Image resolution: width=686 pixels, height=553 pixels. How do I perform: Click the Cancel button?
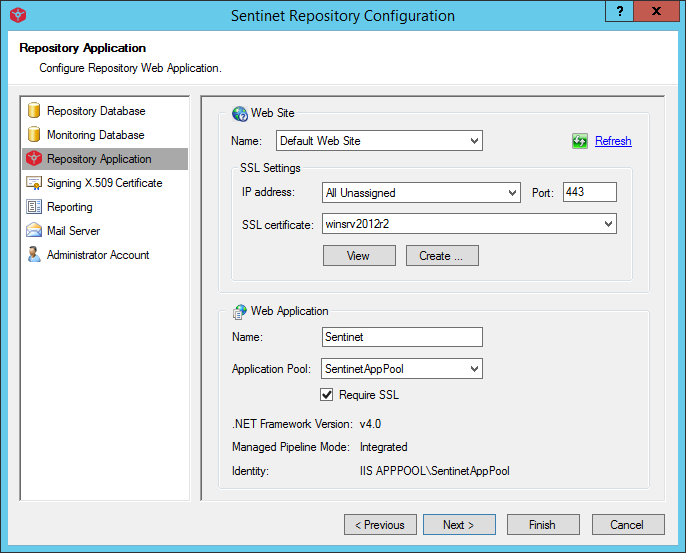click(628, 525)
